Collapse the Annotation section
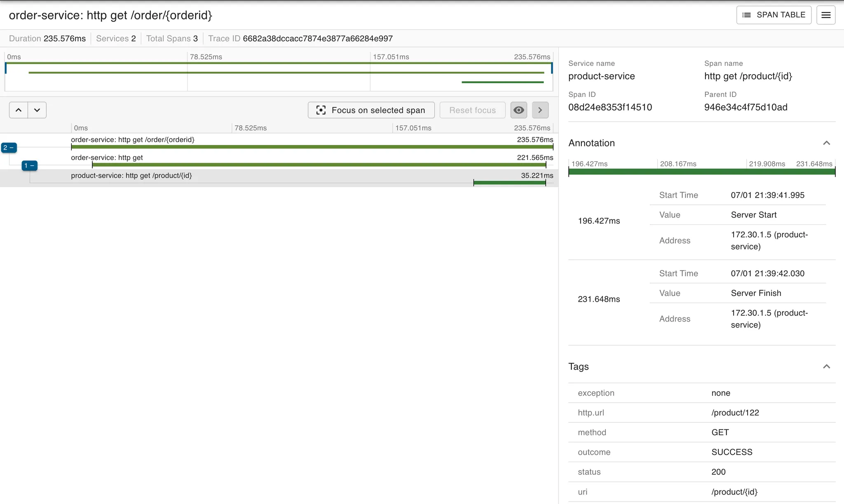 click(x=826, y=143)
